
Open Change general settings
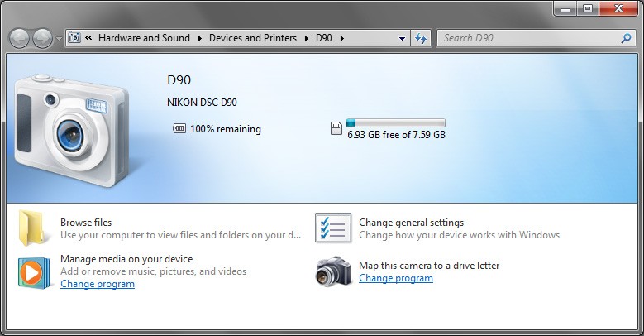[x=411, y=223]
